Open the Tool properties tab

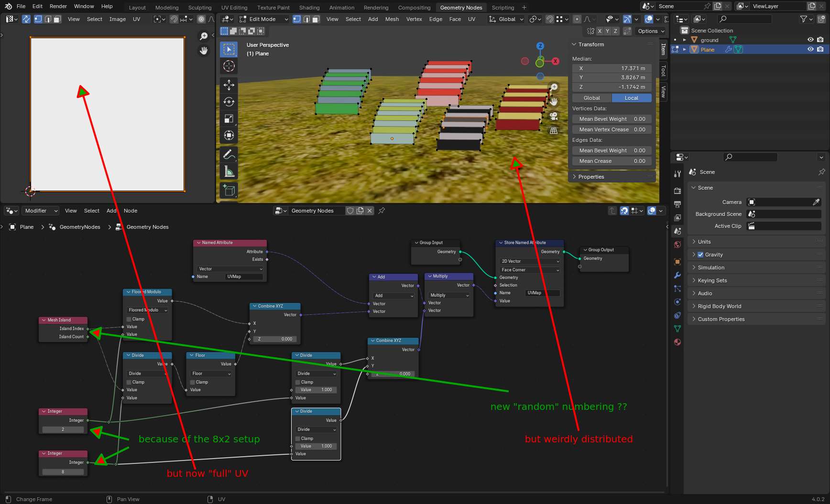click(x=677, y=174)
